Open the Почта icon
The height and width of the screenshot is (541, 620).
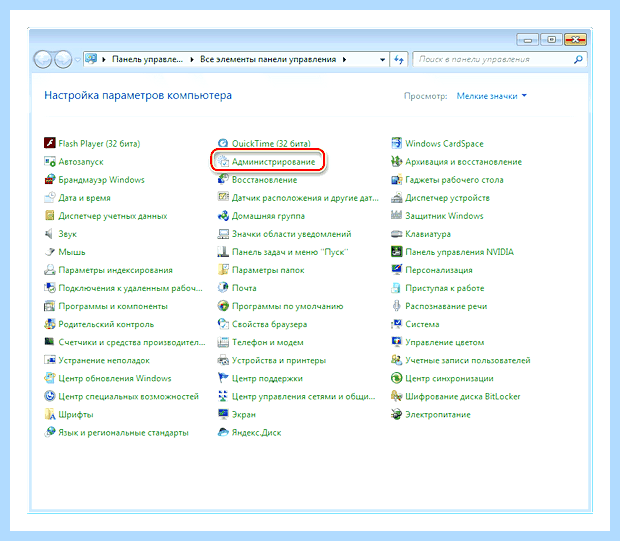click(x=223, y=288)
